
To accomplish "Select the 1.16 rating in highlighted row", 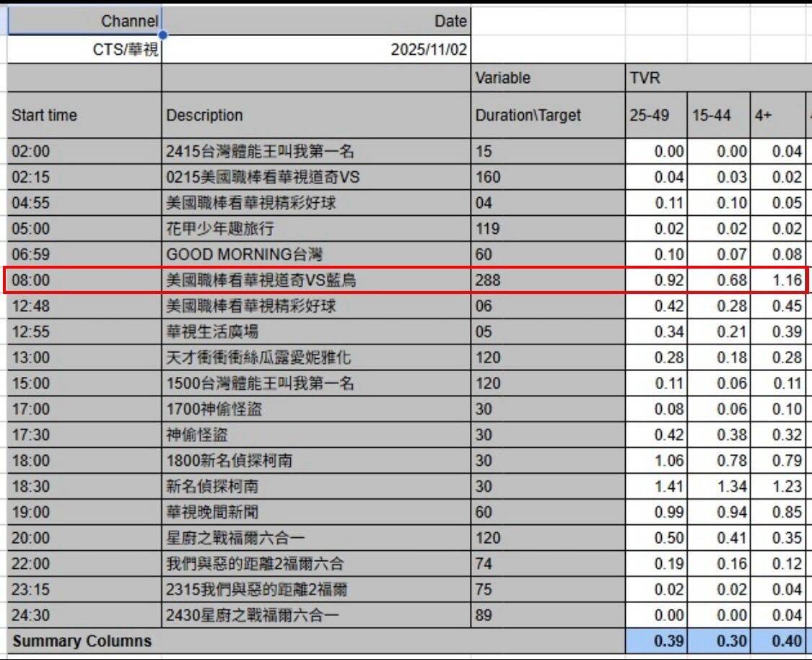I will coord(778,280).
